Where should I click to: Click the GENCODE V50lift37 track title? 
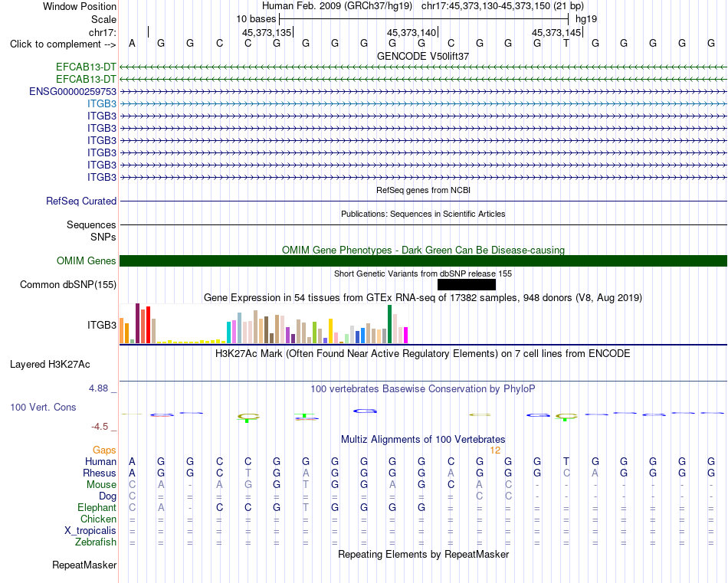click(x=423, y=56)
